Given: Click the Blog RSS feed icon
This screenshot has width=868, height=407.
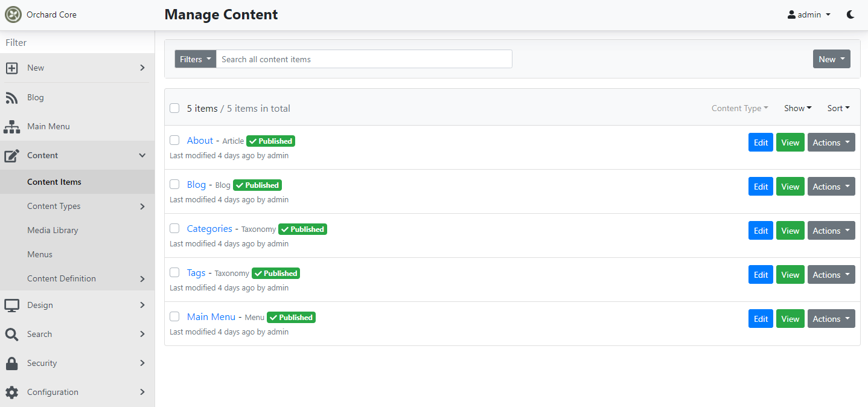Looking at the screenshot, I should [x=11, y=97].
